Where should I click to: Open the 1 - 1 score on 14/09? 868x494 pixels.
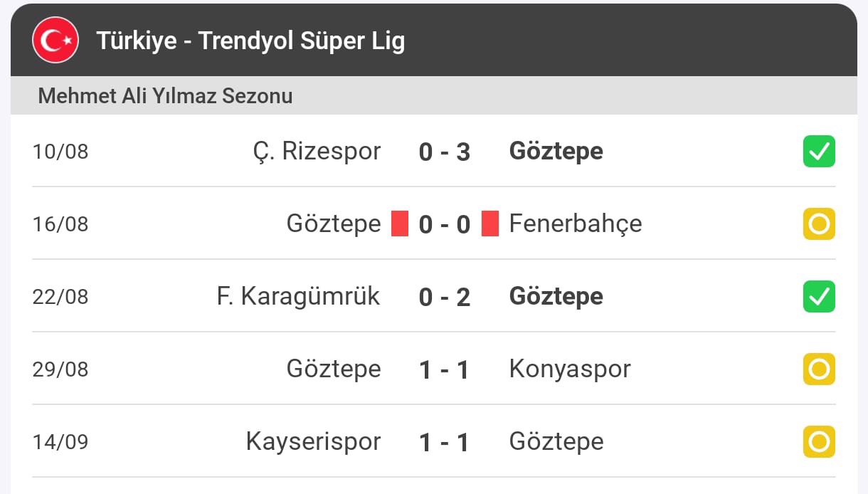click(x=445, y=442)
